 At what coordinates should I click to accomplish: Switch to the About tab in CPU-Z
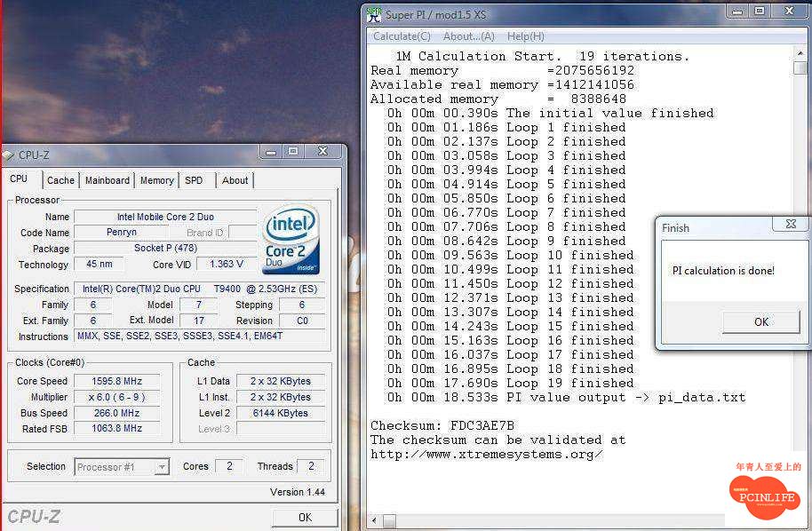coord(235,180)
